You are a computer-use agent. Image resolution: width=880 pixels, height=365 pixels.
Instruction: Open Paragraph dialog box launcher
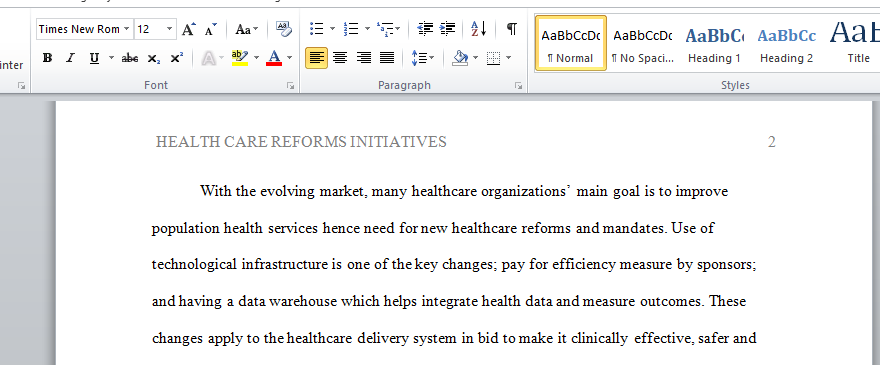click(x=518, y=85)
